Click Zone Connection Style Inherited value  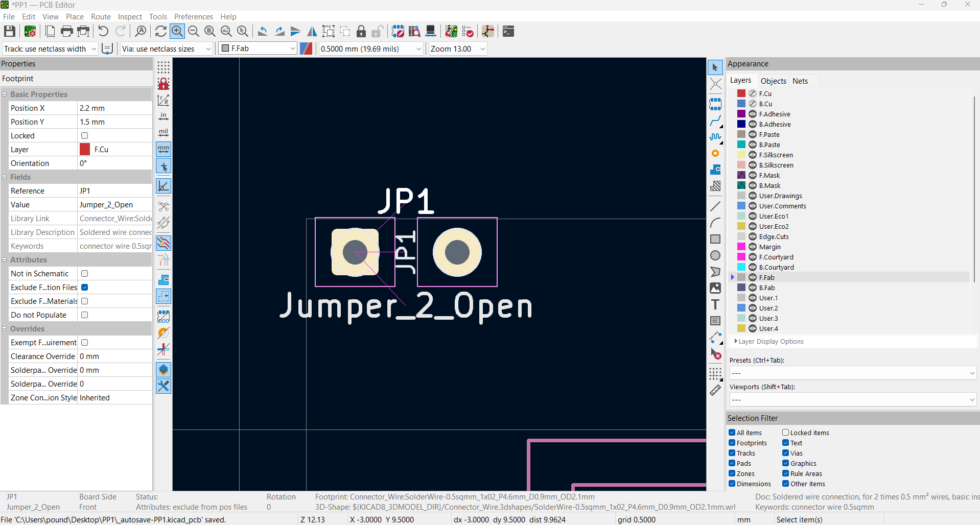[x=114, y=397]
